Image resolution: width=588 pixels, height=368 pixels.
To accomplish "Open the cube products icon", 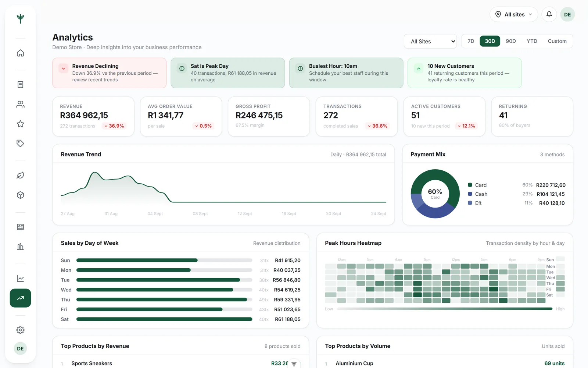I will coord(21,195).
